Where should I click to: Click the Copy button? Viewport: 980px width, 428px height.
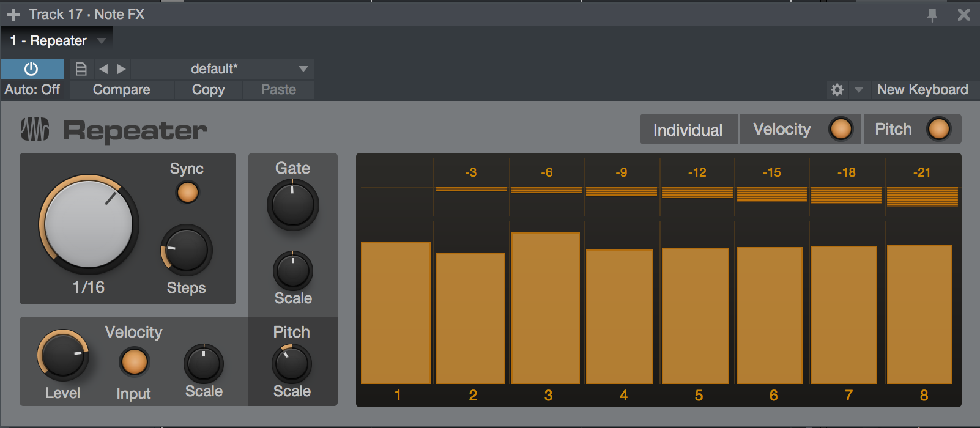coord(209,90)
